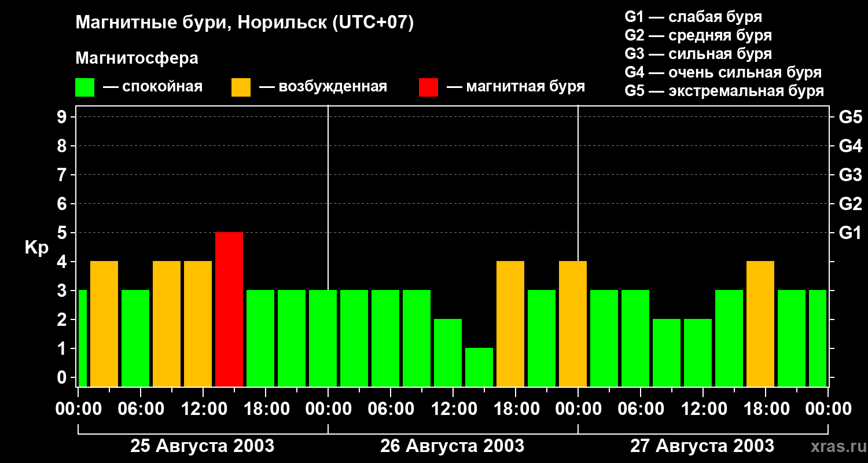Click the red Kp 5 storm bar
This screenshot has height=463, width=868.
pos(229,309)
